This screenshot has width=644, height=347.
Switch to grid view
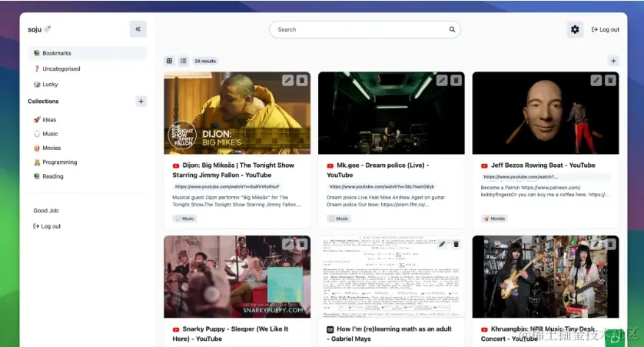point(169,61)
